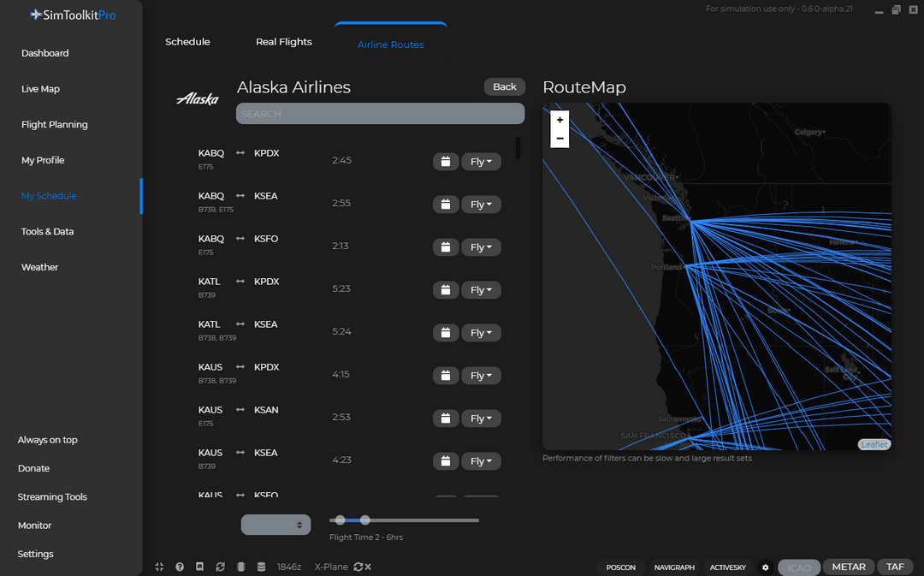
Task: Open the settings gear near ACTIVESKY
Action: point(764,567)
